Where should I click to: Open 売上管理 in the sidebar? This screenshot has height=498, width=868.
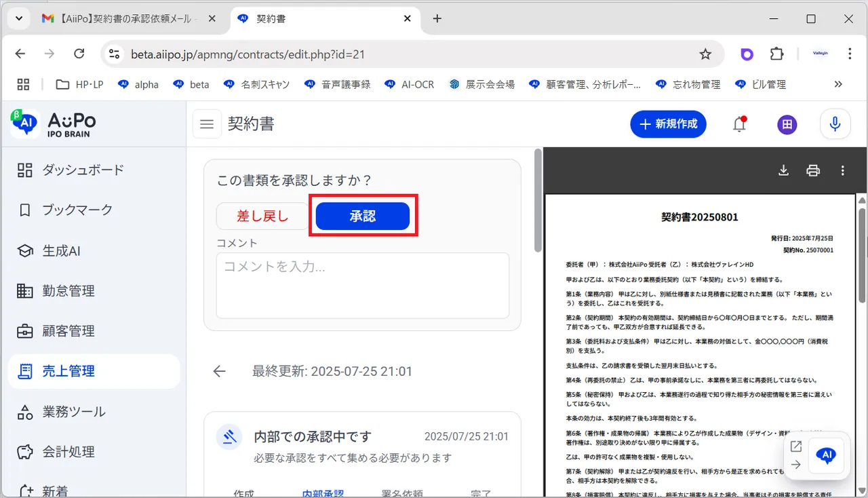(x=94, y=371)
